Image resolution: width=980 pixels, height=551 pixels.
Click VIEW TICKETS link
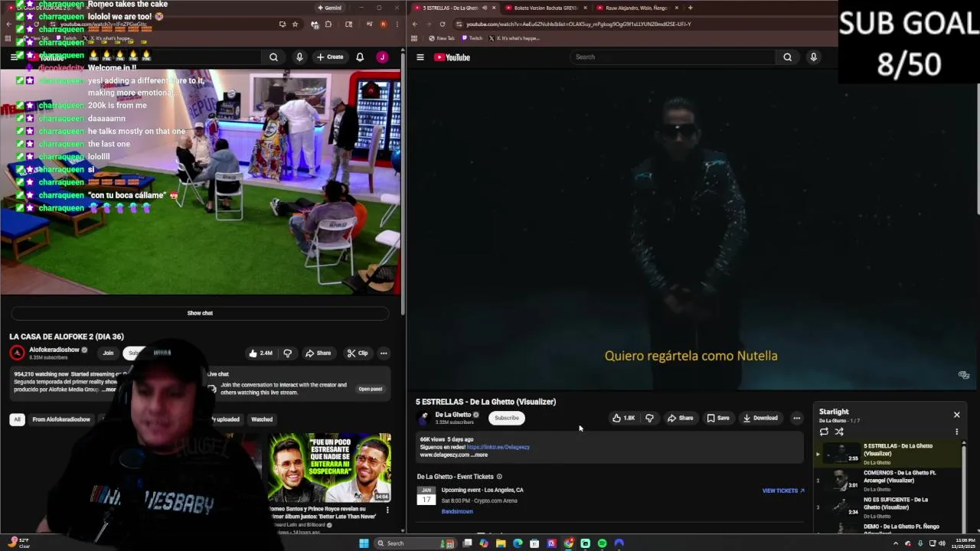click(783, 491)
